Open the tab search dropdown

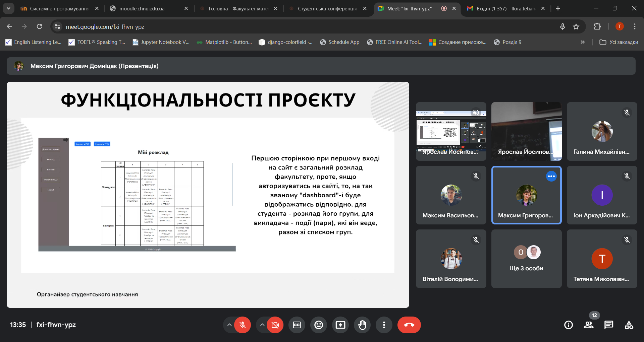click(8, 9)
